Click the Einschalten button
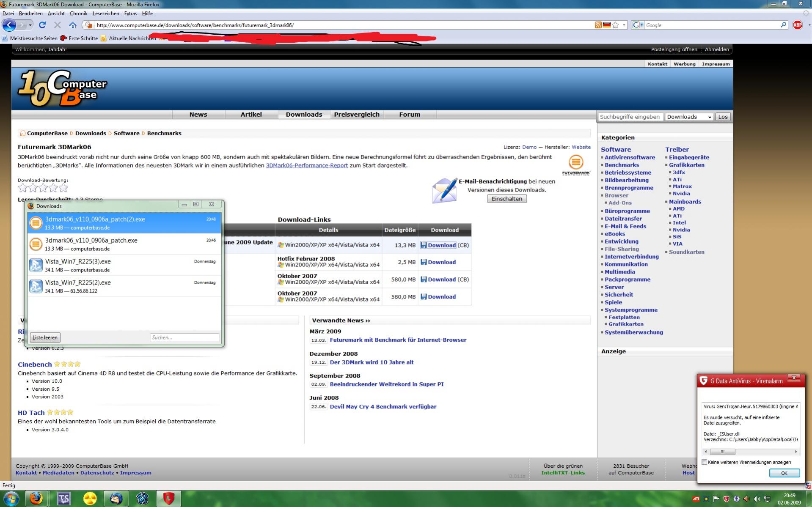The height and width of the screenshot is (507, 812). click(507, 199)
